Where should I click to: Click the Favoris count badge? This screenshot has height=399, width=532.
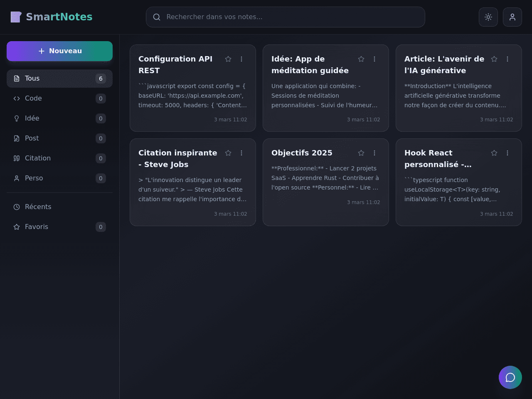101,227
